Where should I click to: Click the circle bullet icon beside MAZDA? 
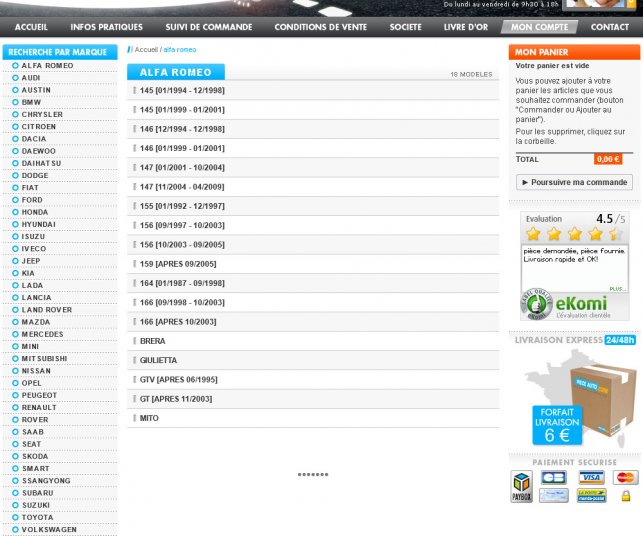(16, 322)
